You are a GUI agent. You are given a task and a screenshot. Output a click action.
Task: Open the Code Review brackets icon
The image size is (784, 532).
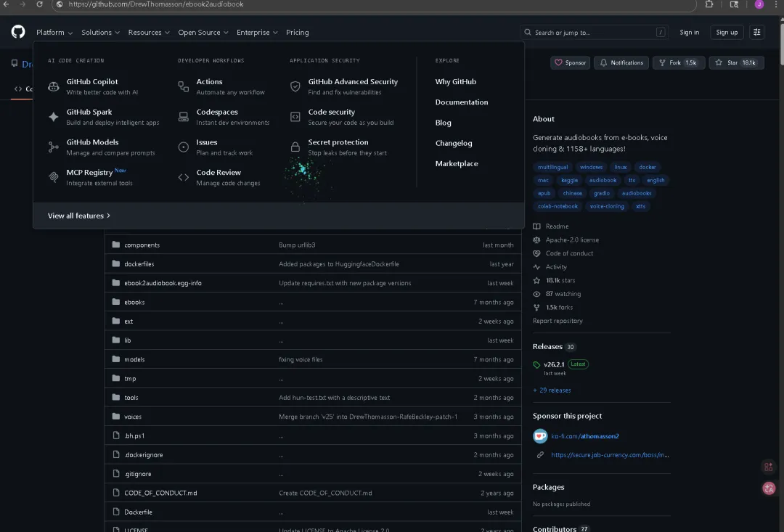[184, 178]
